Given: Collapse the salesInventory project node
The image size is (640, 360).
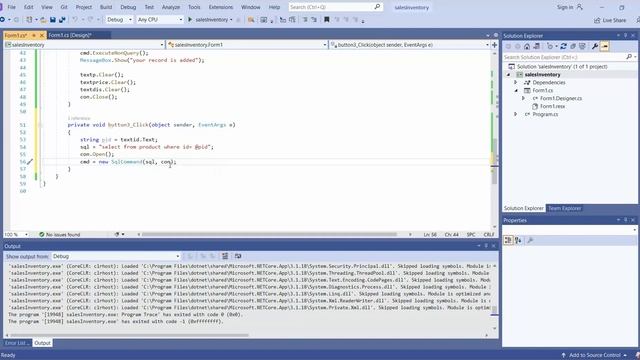Looking at the screenshot, I should (x=508, y=75).
